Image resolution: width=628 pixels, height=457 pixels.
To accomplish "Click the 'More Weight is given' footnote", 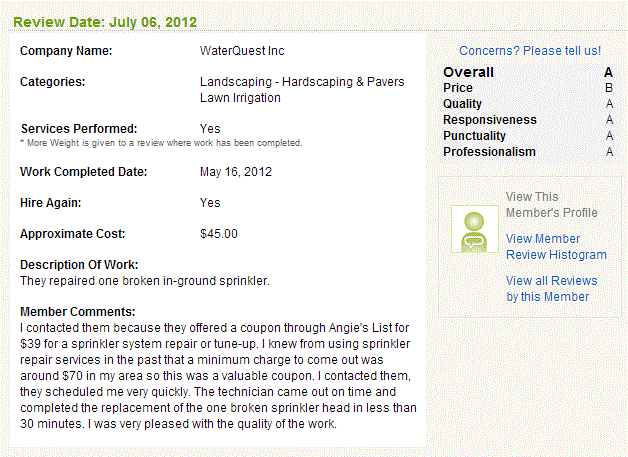I will (161, 143).
